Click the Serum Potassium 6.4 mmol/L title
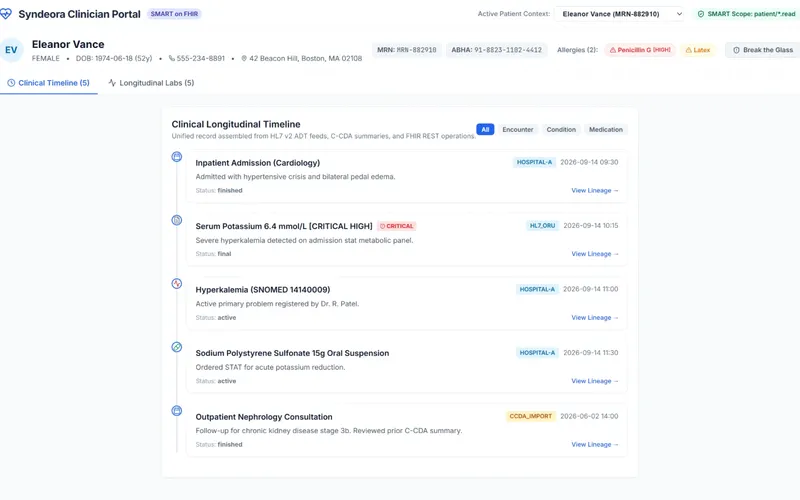This screenshot has width=800, height=500. pyautogui.click(x=284, y=226)
